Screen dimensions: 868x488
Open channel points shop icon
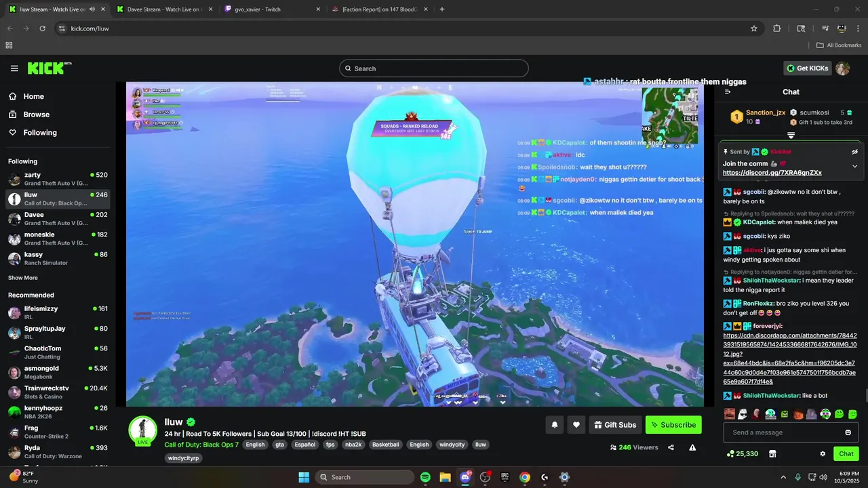[772, 454]
